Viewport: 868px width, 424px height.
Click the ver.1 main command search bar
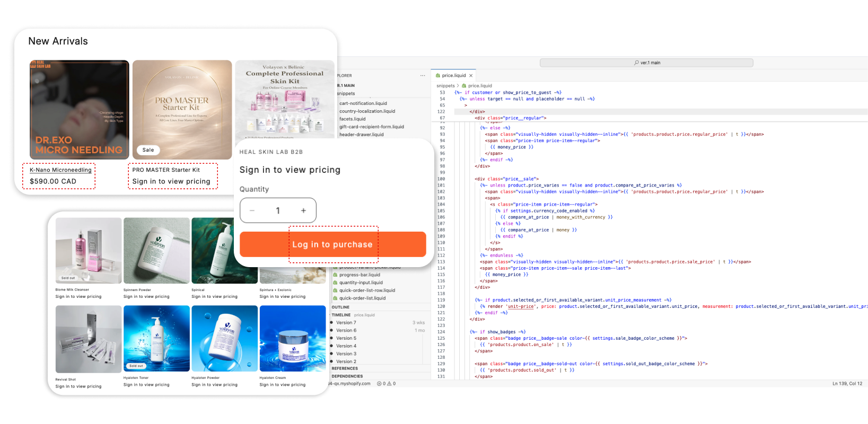click(x=646, y=63)
